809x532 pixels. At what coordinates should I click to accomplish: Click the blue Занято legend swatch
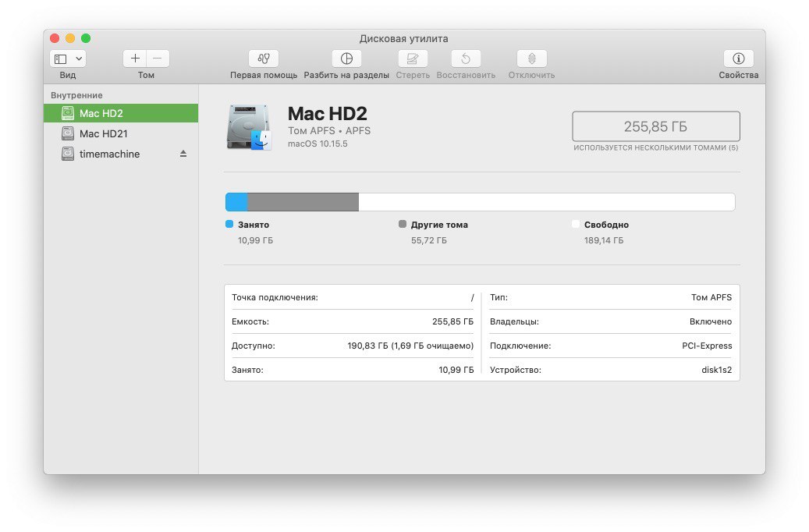coord(229,224)
